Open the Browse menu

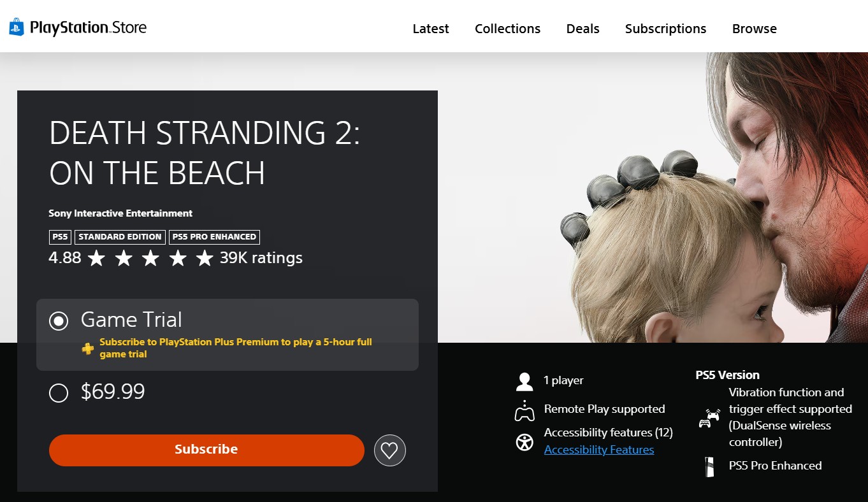click(754, 29)
